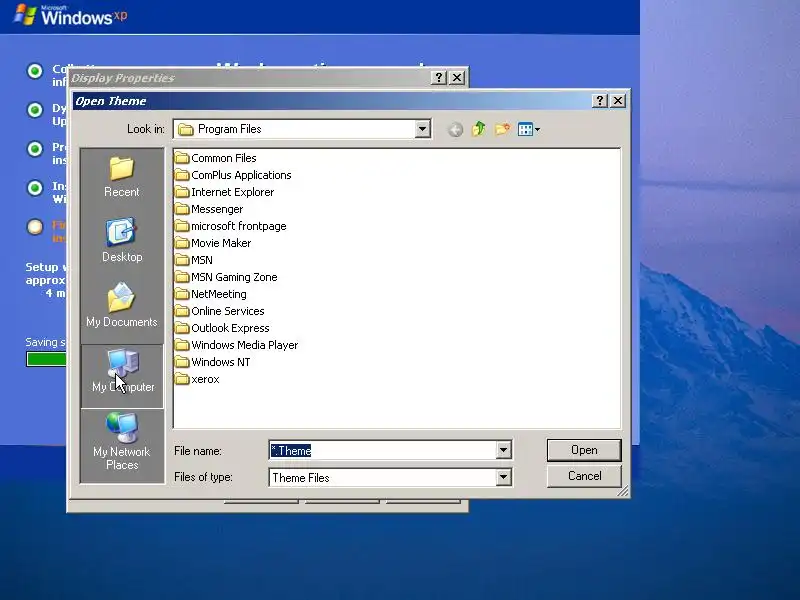Viewport: 800px width, 600px height.
Task: Select the ComPlus Applications folder icon
Action: (x=182, y=175)
